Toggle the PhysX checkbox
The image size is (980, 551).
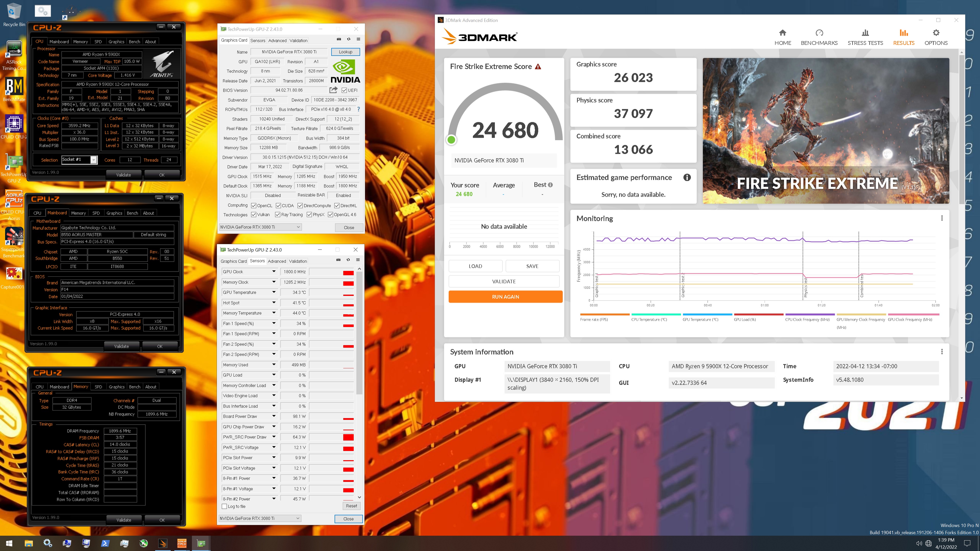tap(309, 215)
